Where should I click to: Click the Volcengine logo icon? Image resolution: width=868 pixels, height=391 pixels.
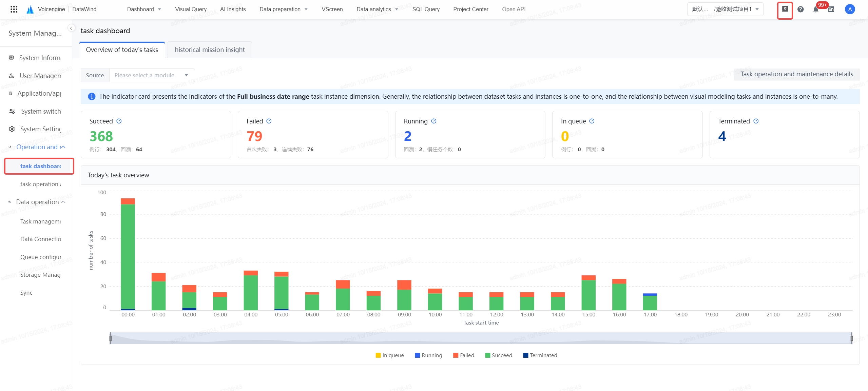30,9
